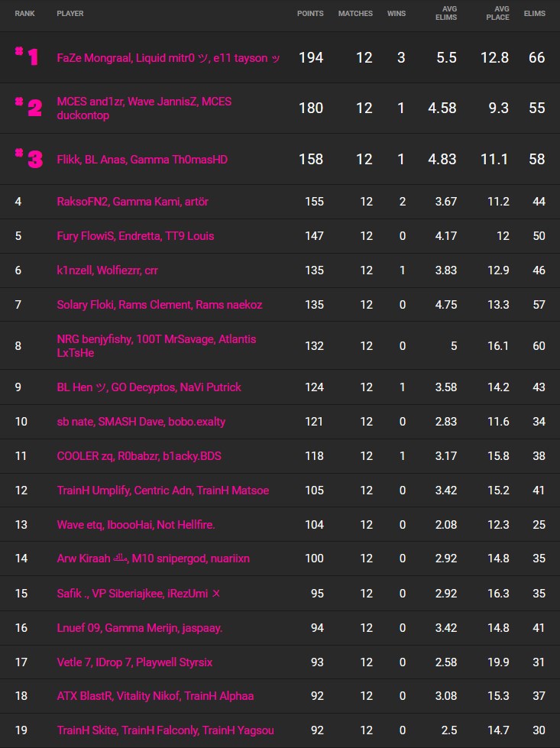Click the MATCHES column header
Screen dimensions: 560x748
[355, 14]
